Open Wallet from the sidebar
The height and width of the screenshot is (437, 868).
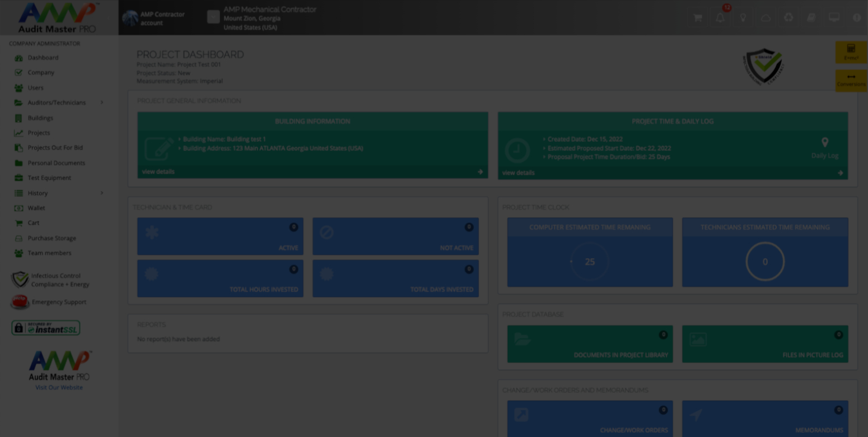point(36,208)
